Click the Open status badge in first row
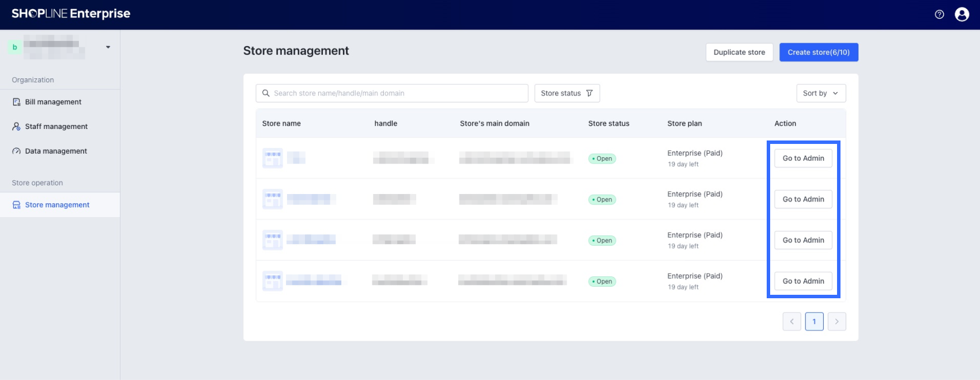980x380 pixels. click(x=602, y=159)
